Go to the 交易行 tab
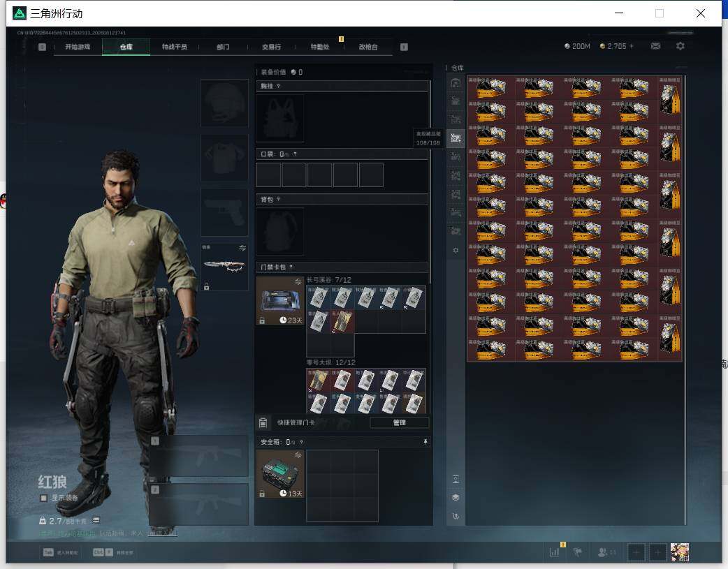The image size is (728, 569). pos(271,47)
